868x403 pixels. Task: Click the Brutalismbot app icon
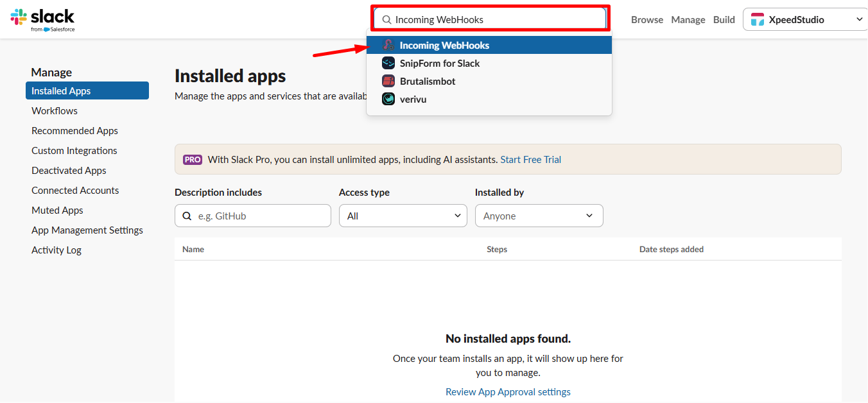[388, 81]
